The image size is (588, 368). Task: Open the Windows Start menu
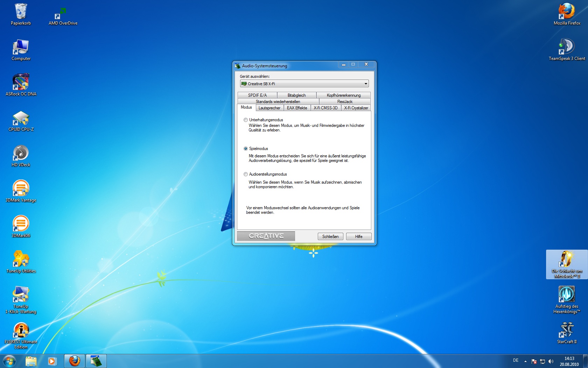(9, 361)
